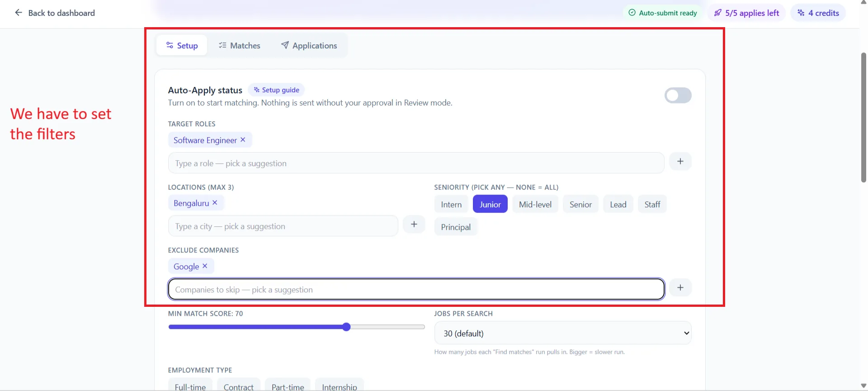Toggle the Auto-Apply status switch
Viewport: 868px width, 391px height.
(x=678, y=95)
